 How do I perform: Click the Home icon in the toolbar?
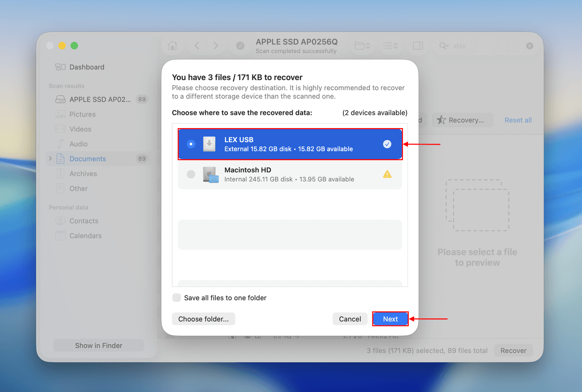pyautogui.click(x=172, y=45)
